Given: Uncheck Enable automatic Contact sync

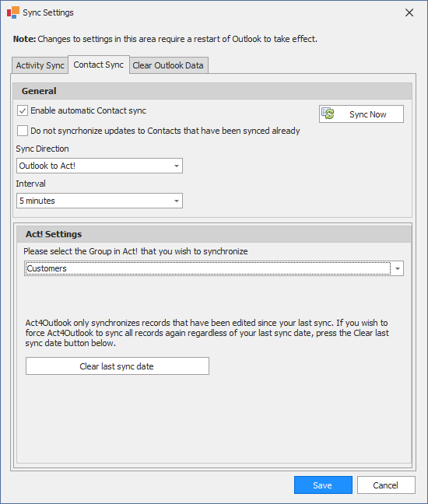Looking at the screenshot, I should point(23,111).
